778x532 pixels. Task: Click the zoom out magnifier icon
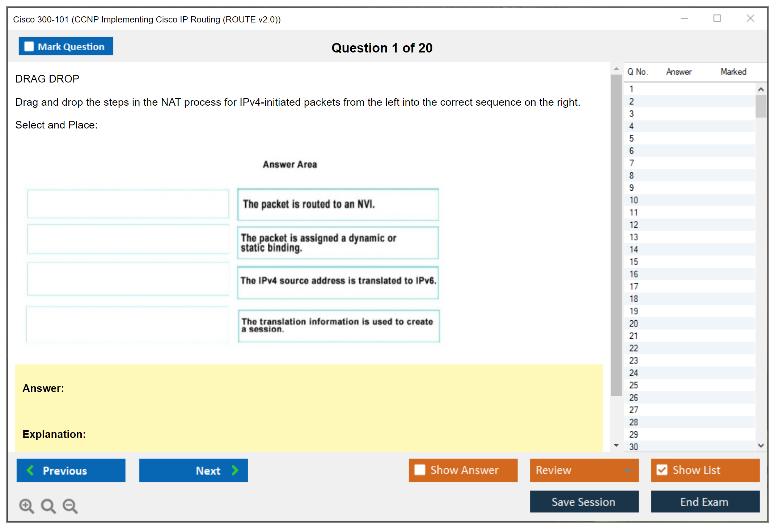click(70, 506)
